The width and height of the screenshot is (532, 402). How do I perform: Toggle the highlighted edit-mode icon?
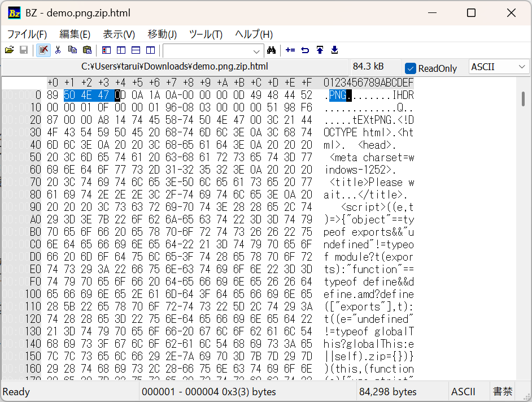[43, 50]
